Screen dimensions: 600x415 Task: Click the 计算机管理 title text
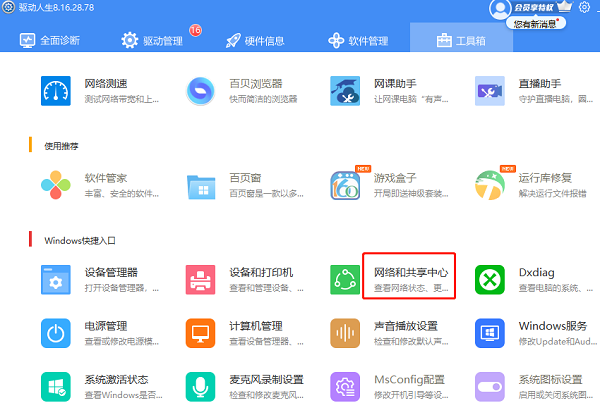(x=256, y=326)
